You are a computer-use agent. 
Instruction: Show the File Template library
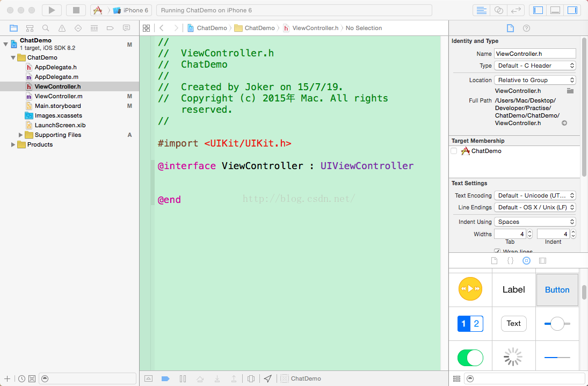click(494, 261)
